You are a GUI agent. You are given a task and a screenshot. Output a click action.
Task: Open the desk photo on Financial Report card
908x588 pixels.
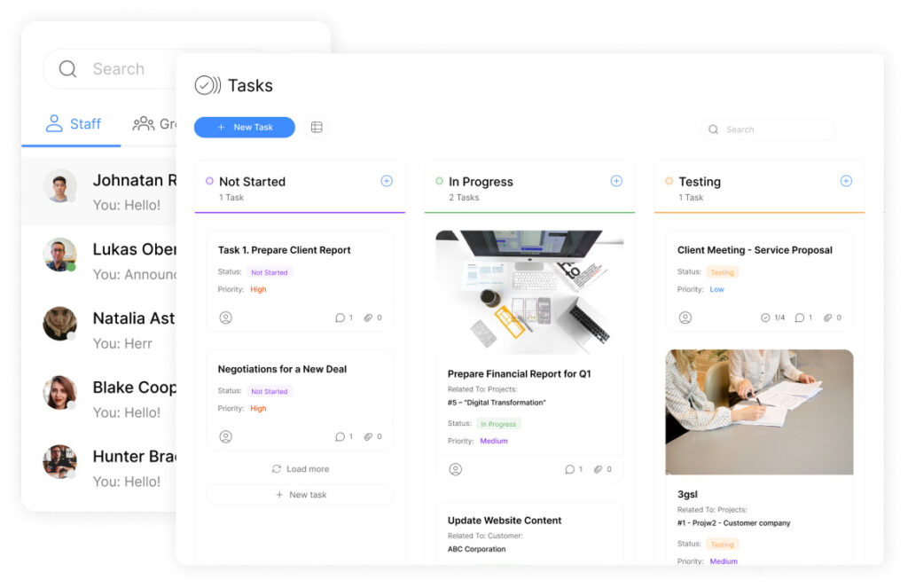pyautogui.click(x=529, y=292)
